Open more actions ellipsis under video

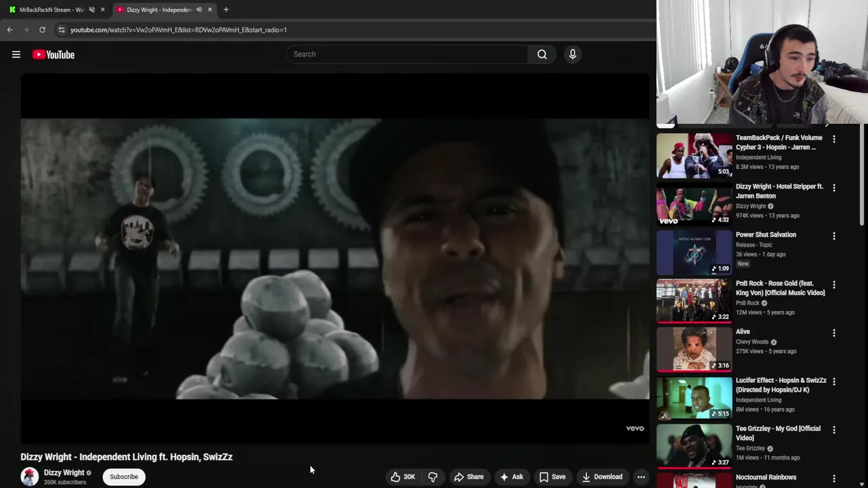pyautogui.click(x=641, y=476)
